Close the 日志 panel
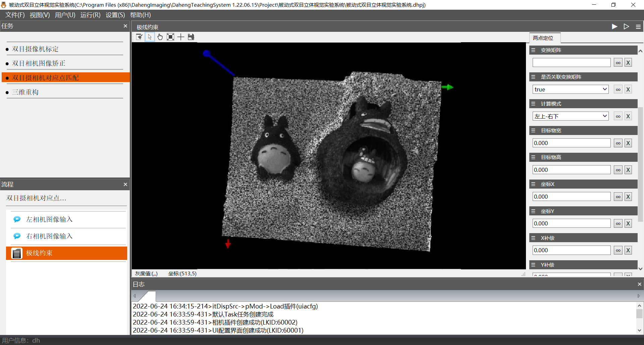Viewport: 644px width, 345px height. tap(640, 284)
